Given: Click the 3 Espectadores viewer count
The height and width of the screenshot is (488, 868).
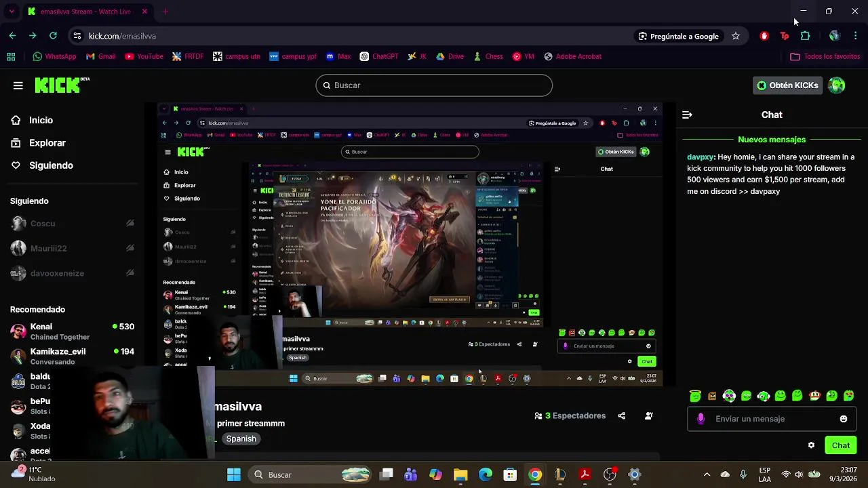Looking at the screenshot, I should click(x=570, y=416).
